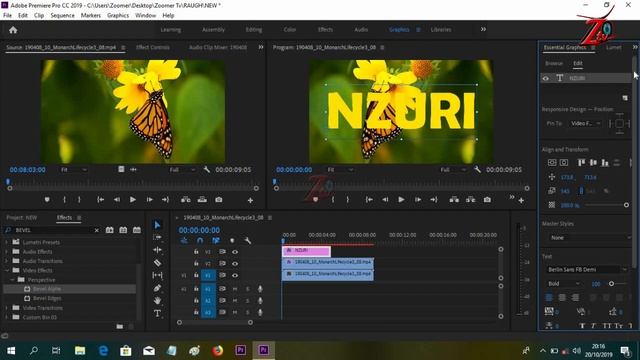Open the Home screen icon
Screen dimensions: 640x360
point(13,30)
